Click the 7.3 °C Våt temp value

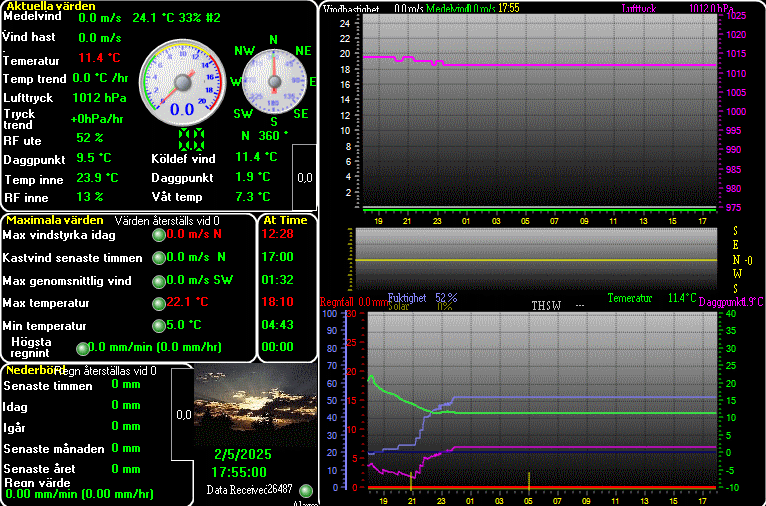(x=253, y=196)
